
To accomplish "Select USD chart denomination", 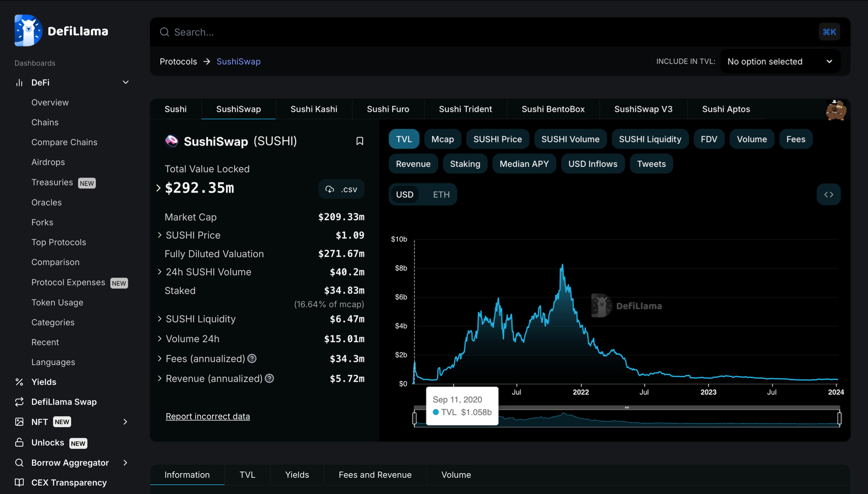I will (405, 194).
